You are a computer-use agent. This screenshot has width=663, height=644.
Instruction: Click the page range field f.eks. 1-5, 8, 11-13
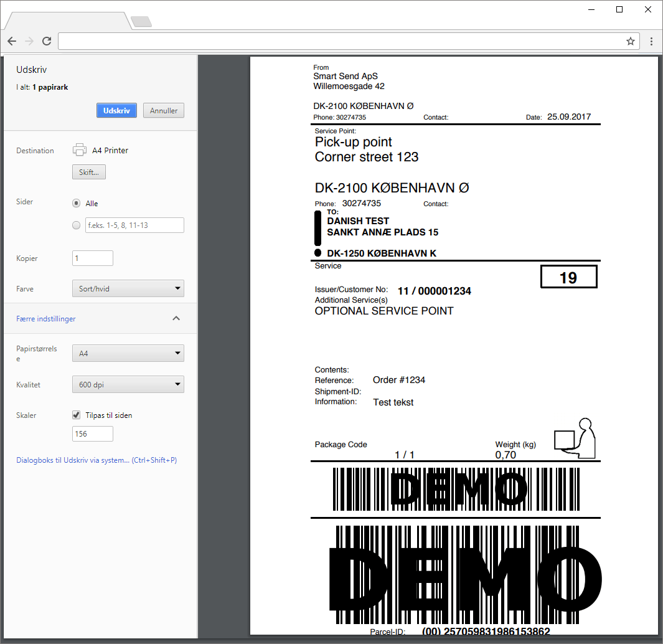[x=134, y=225]
